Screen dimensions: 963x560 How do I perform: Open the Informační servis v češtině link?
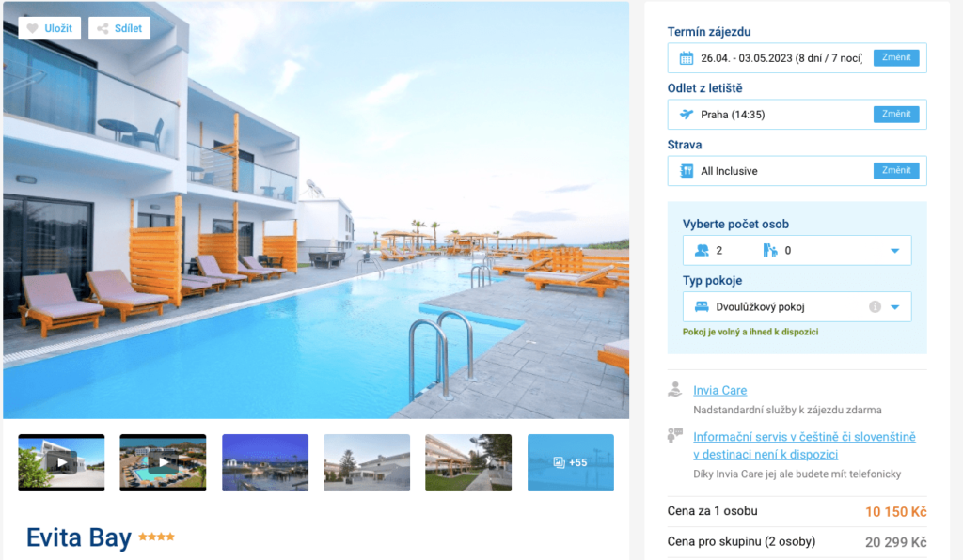804,445
